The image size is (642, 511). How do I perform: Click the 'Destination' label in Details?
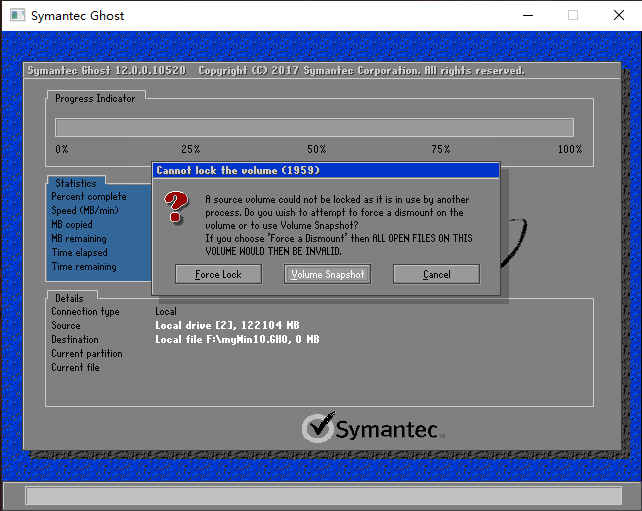click(x=75, y=339)
